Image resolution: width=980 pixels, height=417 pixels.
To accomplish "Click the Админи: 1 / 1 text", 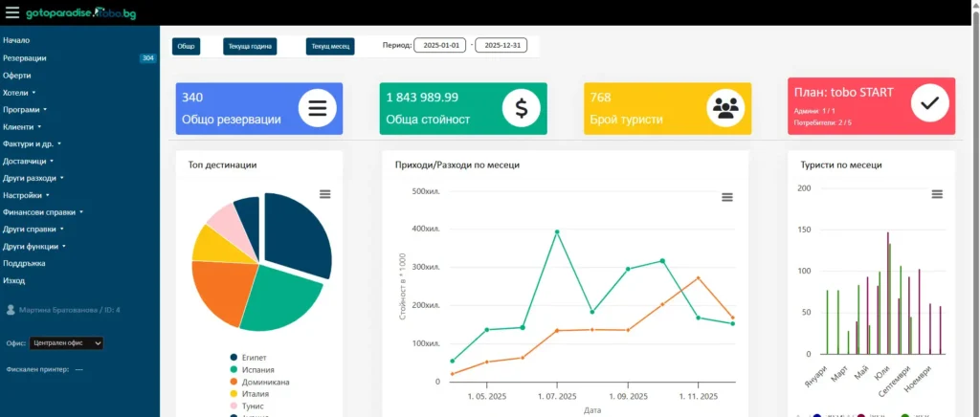I will pos(814,111).
